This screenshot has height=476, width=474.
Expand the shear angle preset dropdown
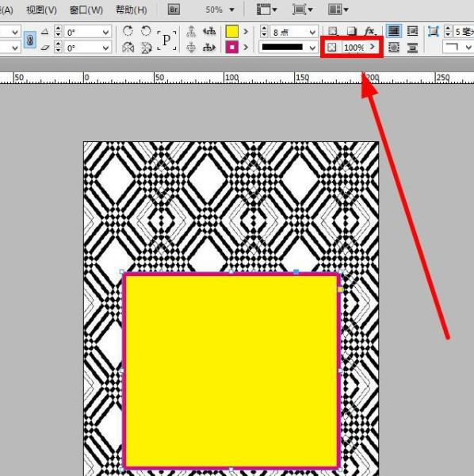pos(106,48)
